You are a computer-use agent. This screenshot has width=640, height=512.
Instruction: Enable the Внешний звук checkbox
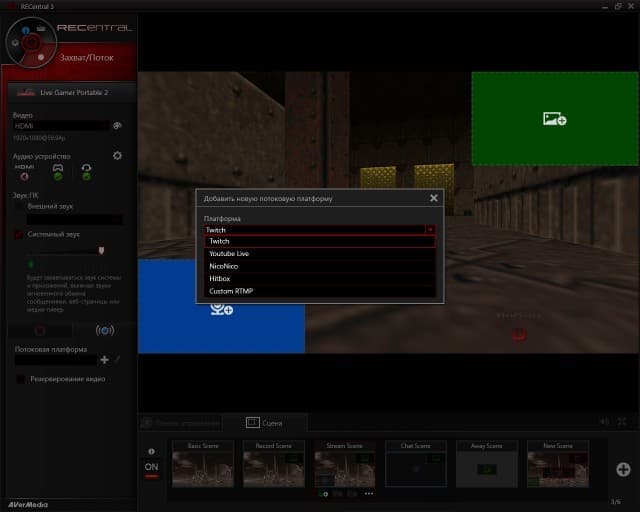tap(19, 207)
